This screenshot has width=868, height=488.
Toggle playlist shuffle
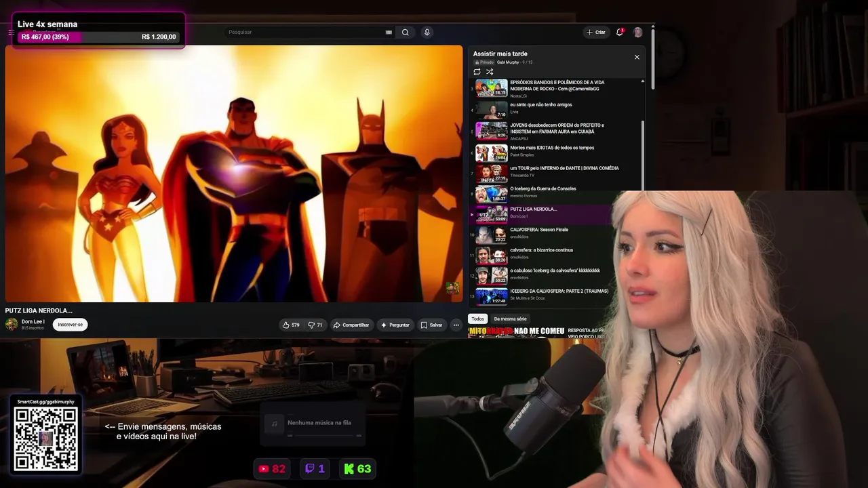coord(490,72)
